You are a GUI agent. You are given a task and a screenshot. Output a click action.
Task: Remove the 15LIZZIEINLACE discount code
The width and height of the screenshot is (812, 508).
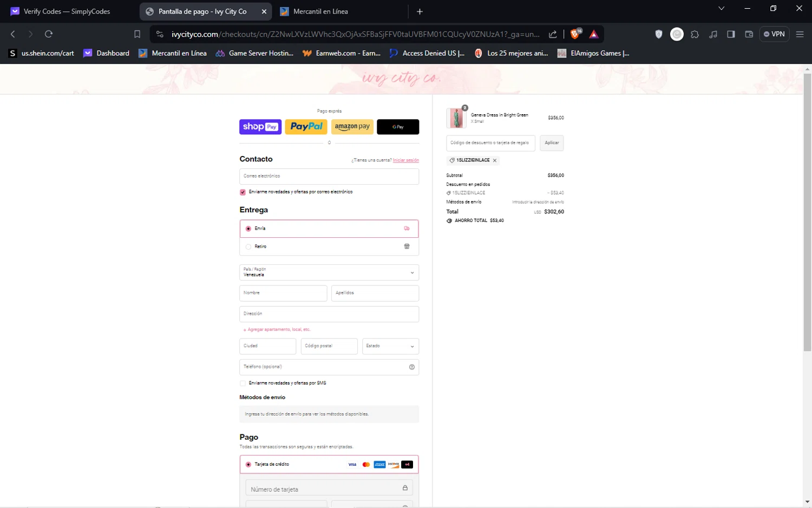[495, 160]
